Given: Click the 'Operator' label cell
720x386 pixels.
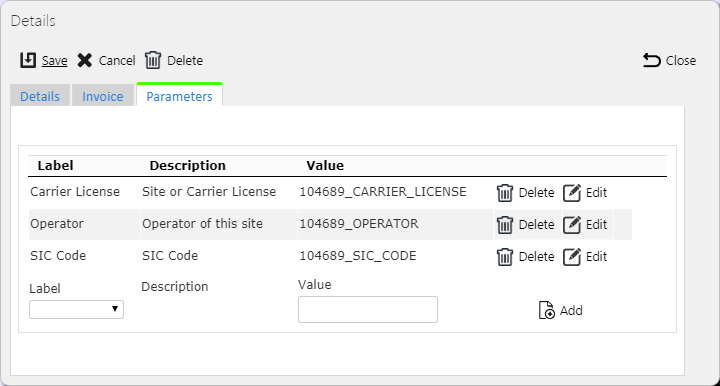Looking at the screenshot, I should point(57,224).
